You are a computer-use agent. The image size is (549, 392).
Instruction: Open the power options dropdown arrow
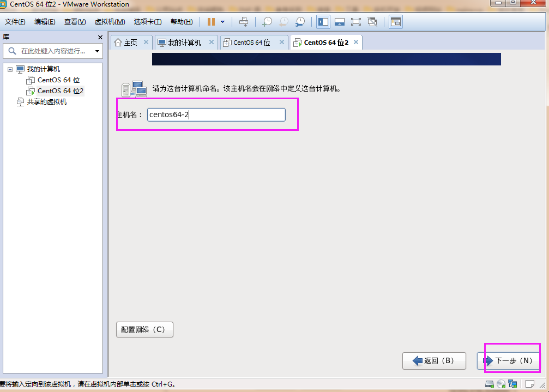222,22
